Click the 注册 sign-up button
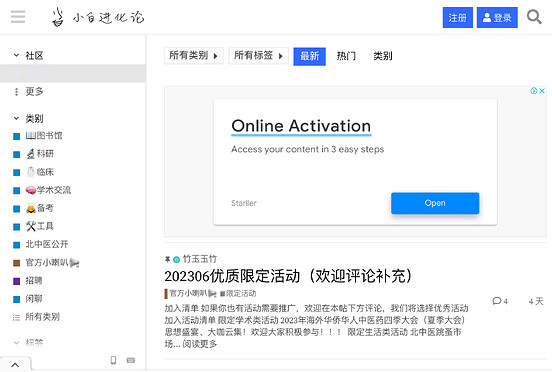Image resolution: width=552 pixels, height=372 pixels. (457, 18)
